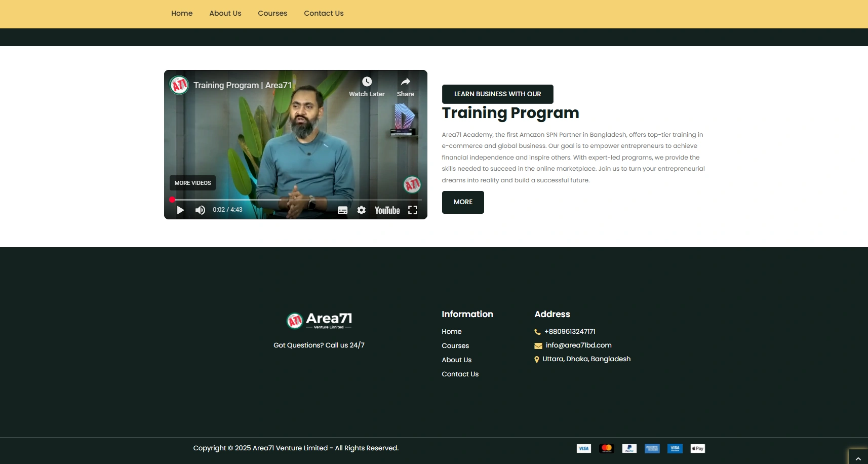
Task: Click the YouTube logo in player
Action: [387, 210]
